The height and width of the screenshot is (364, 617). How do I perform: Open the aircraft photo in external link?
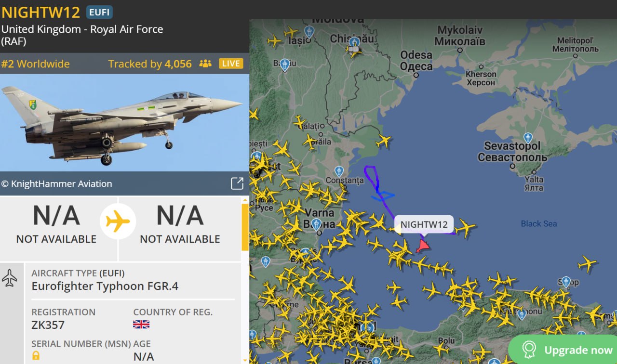[237, 183]
